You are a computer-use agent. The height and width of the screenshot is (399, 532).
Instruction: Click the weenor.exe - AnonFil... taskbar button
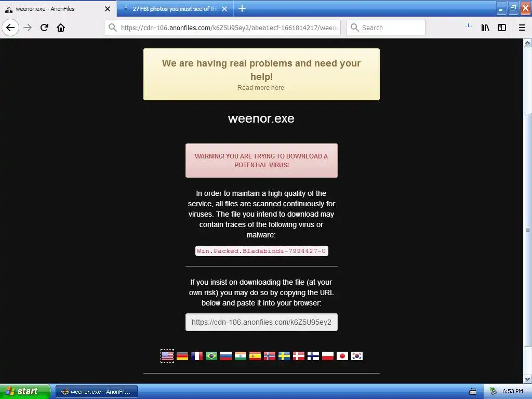97,392
